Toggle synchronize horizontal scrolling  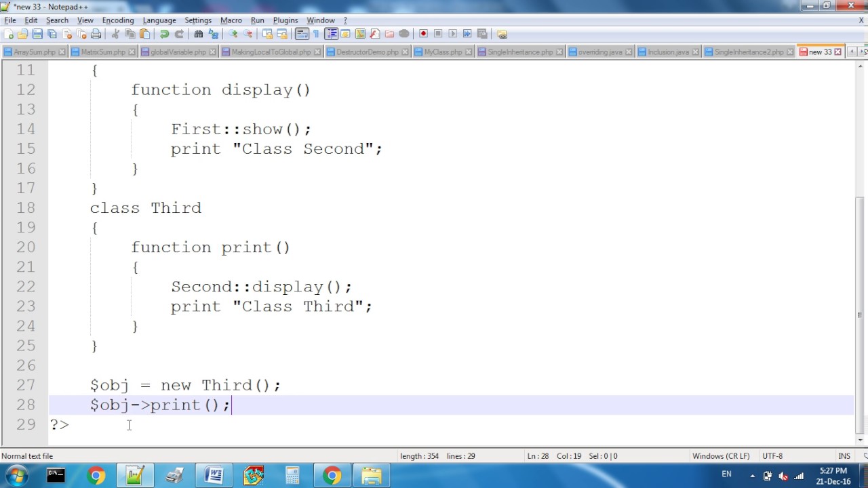coord(282,34)
